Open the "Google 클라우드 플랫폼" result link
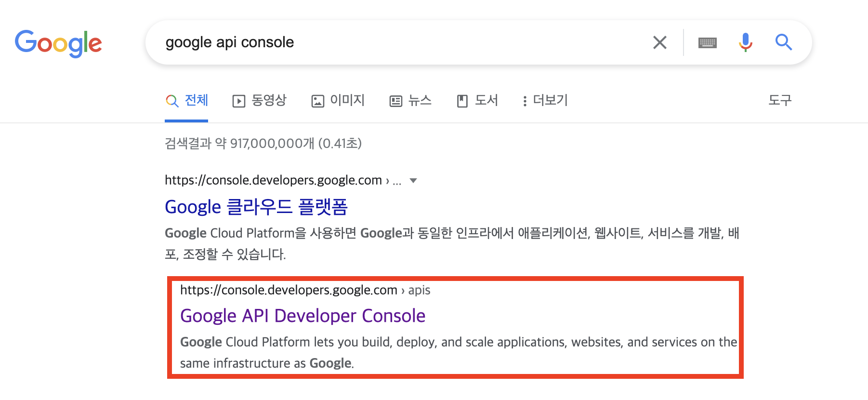 [256, 207]
